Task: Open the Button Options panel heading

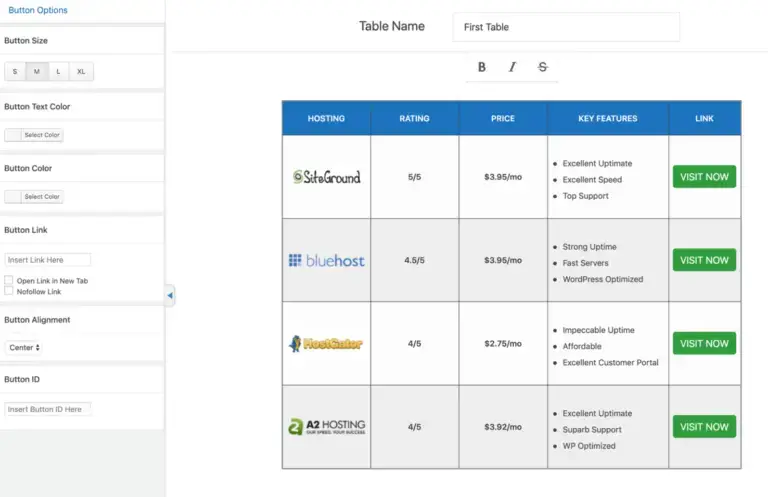Action: pos(38,10)
